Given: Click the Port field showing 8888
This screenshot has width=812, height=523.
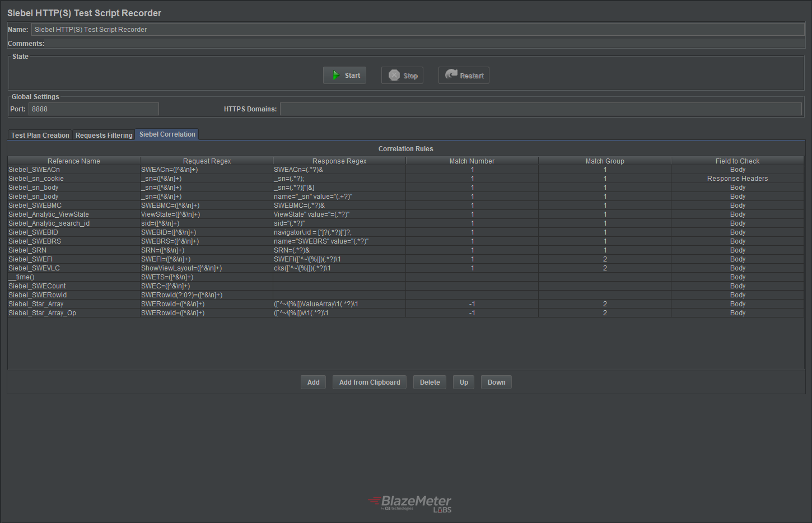Looking at the screenshot, I should coord(94,109).
